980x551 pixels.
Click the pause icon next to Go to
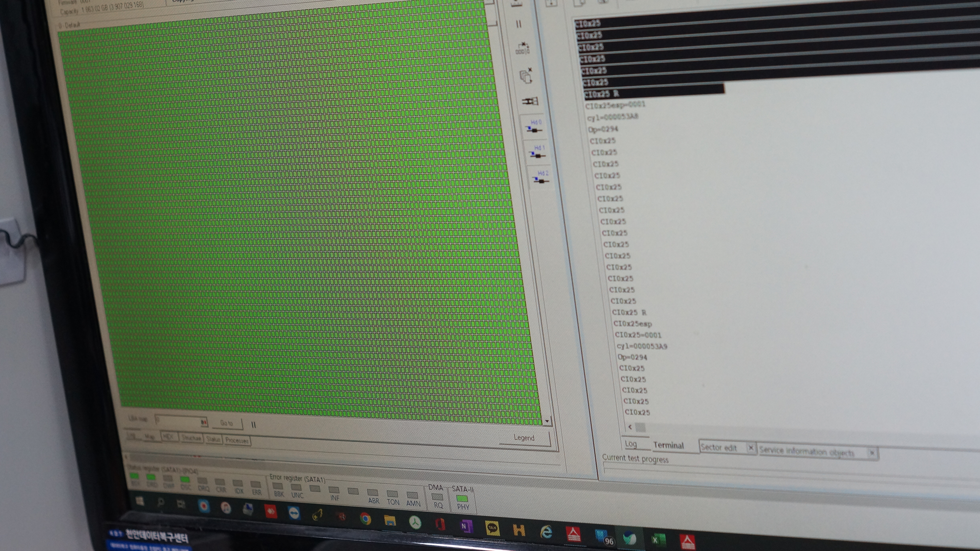pos(253,425)
